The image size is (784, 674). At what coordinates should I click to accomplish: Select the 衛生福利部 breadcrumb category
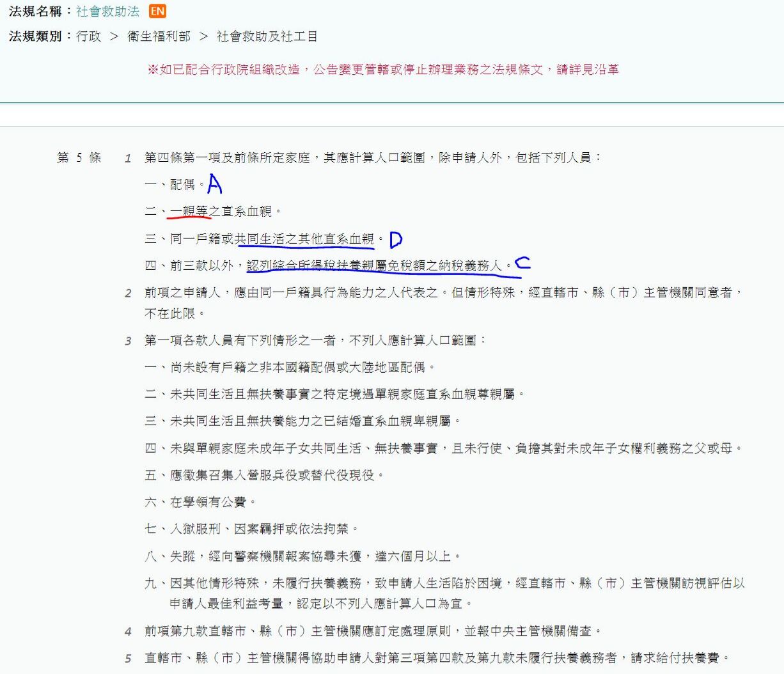click(159, 36)
